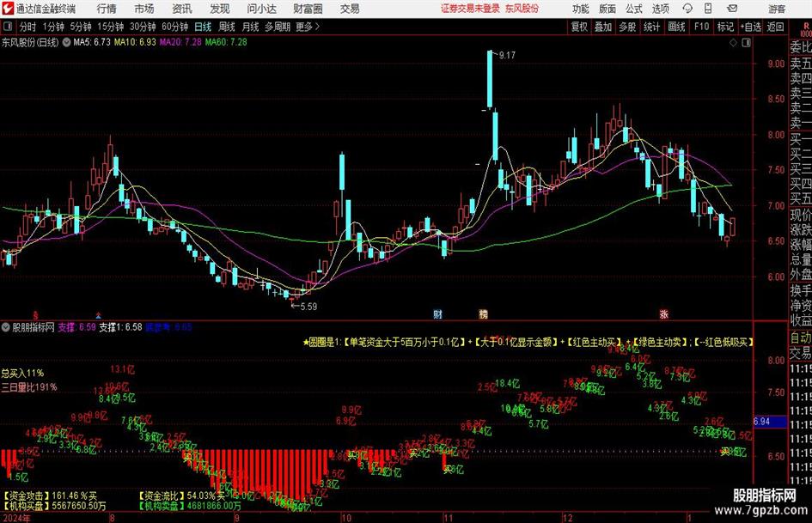Open the 交易 menu
Image resolution: width=812 pixels, height=523 pixels.
350,9
